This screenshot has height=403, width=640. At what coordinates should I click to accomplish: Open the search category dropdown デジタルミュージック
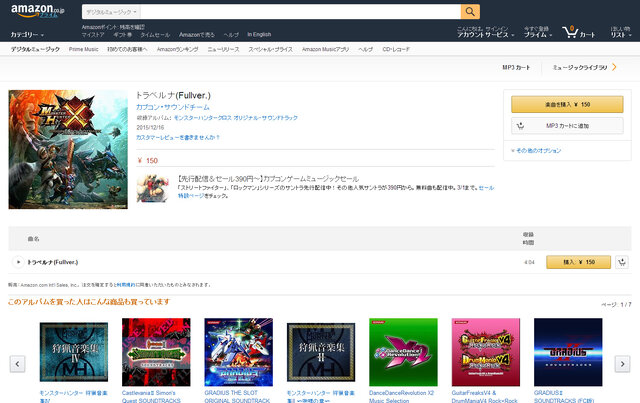click(x=111, y=12)
